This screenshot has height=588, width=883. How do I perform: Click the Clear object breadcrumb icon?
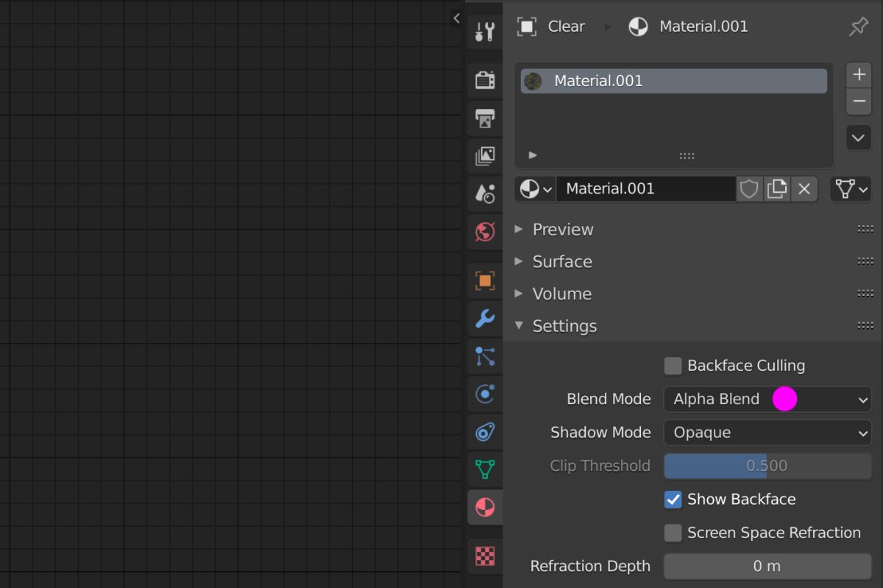coord(526,27)
